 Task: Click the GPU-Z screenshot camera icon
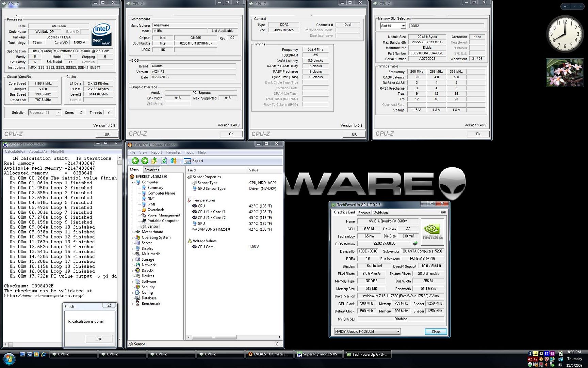pos(443,212)
